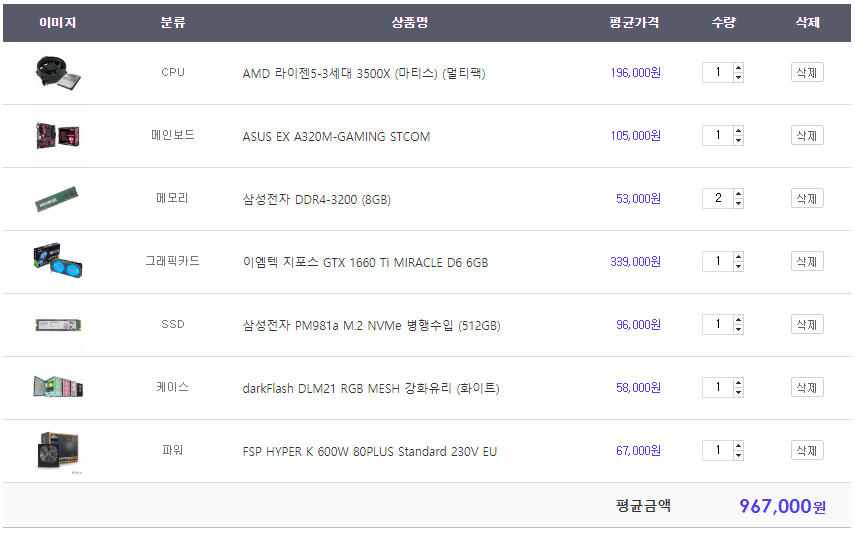Viewport: 855px width, 533px height.
Task: Click the CPU row quantity field
Action: tap(718, 73)
